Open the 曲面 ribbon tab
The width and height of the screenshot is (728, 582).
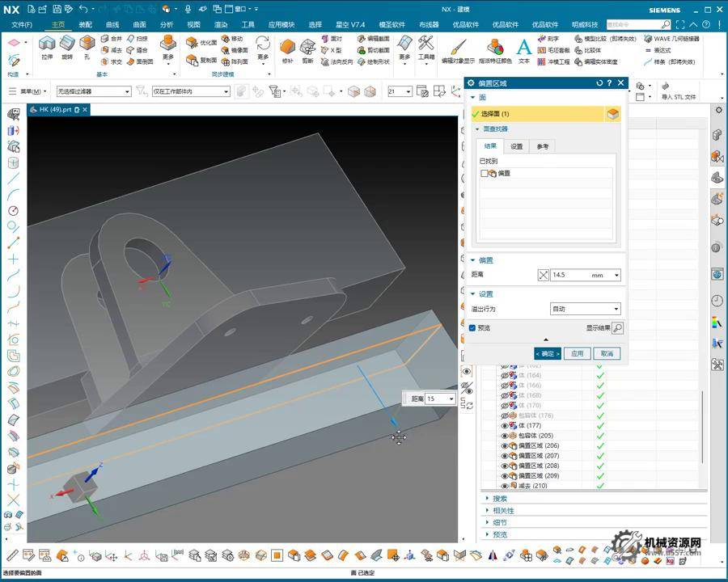(139, 24)
